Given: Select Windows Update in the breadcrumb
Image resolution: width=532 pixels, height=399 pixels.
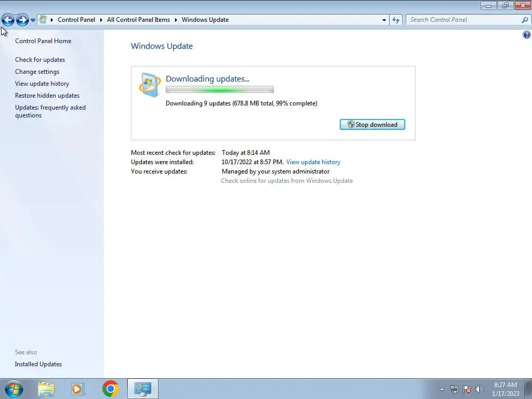Looking at the screenshot, I should point(205,20).
